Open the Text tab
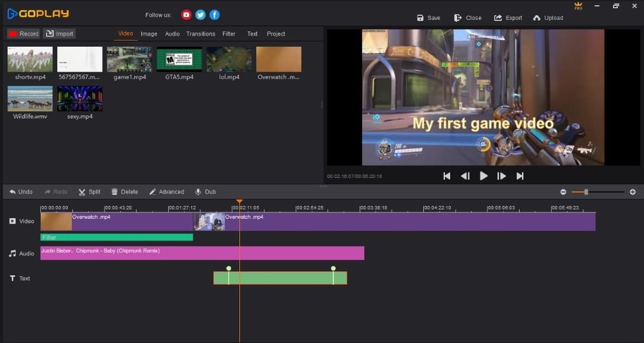The image size is (644, 343). point(252,34)
